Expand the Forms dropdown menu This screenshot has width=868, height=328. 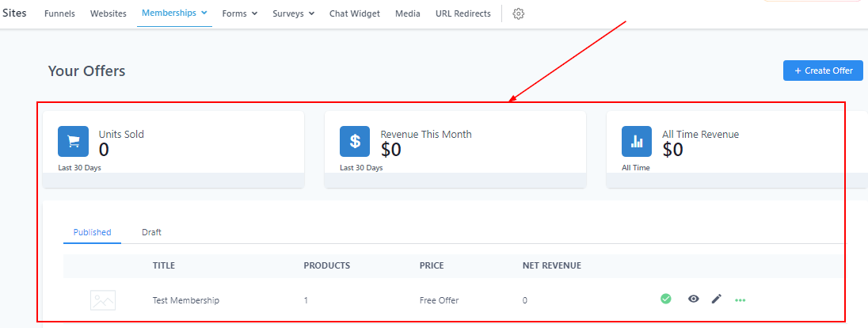point(238,13)
